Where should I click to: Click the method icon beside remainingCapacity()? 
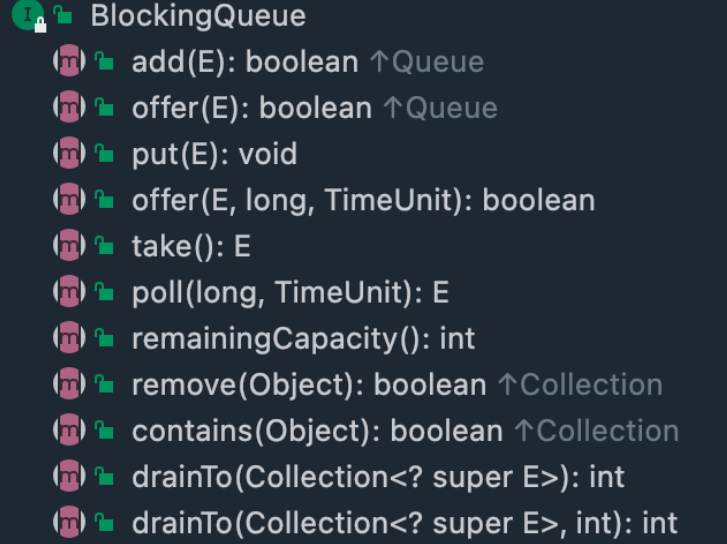pos(66,338)
